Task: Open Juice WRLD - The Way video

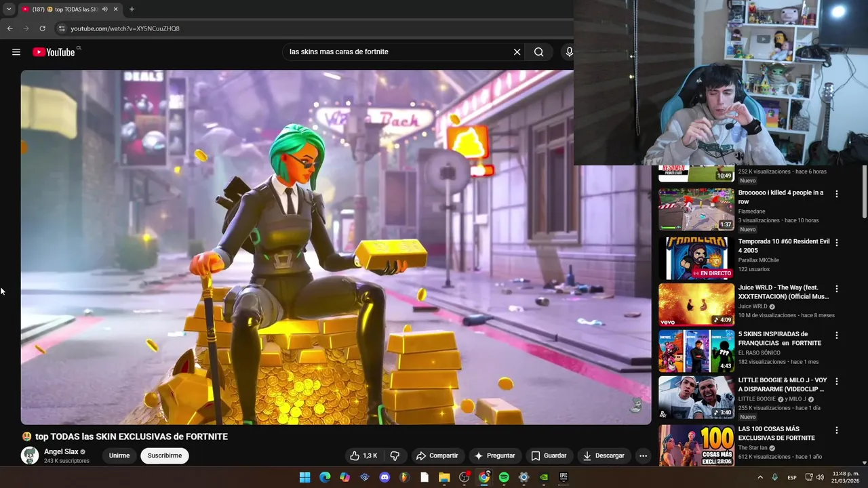Action: pyautogui.click(x=783, y=292)
